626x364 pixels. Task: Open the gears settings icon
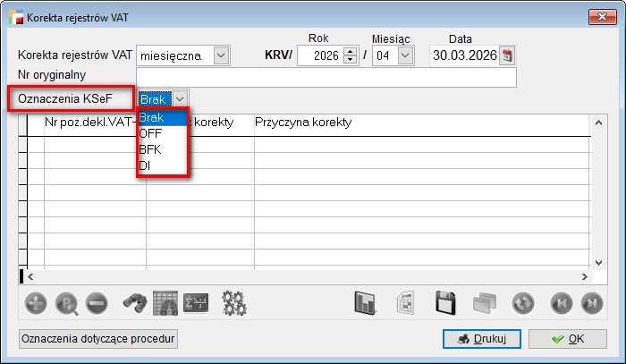pyautogui.click(x=234, y=303)
